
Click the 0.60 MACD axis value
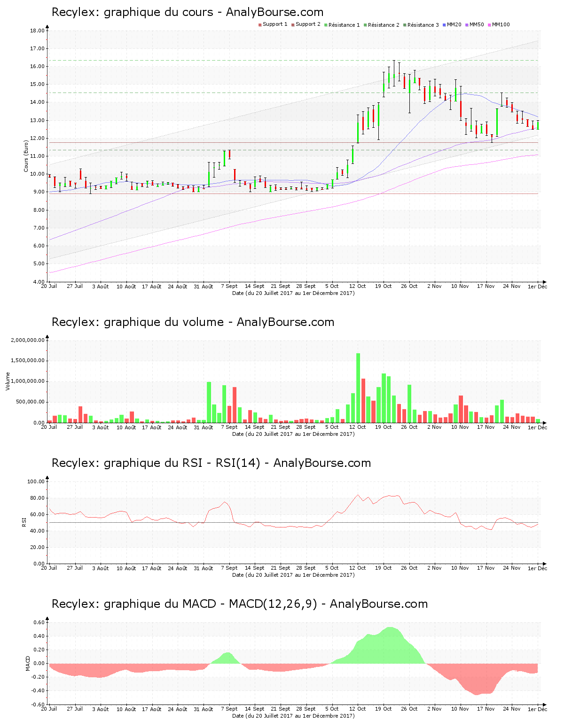39,622
